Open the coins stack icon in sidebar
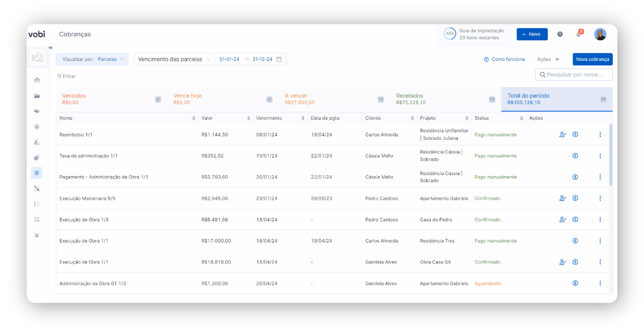The width and height of the screenshot is (644, 327). tap(37, 157)
